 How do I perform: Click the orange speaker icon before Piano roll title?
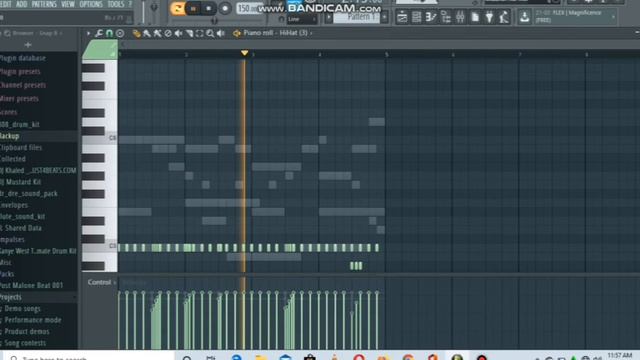point(236,33)
